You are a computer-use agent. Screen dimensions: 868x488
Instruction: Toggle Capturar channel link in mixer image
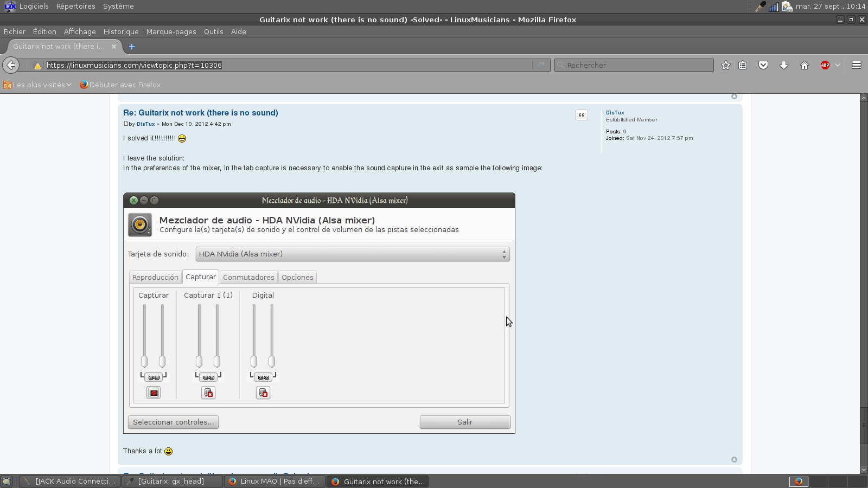(154, 377)
